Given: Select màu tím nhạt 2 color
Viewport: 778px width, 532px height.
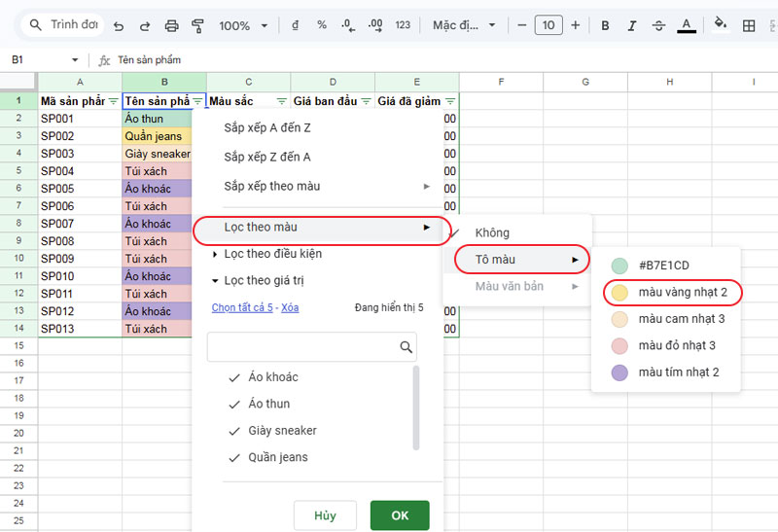Looking at the screenshot, I should tap(666, 372).
